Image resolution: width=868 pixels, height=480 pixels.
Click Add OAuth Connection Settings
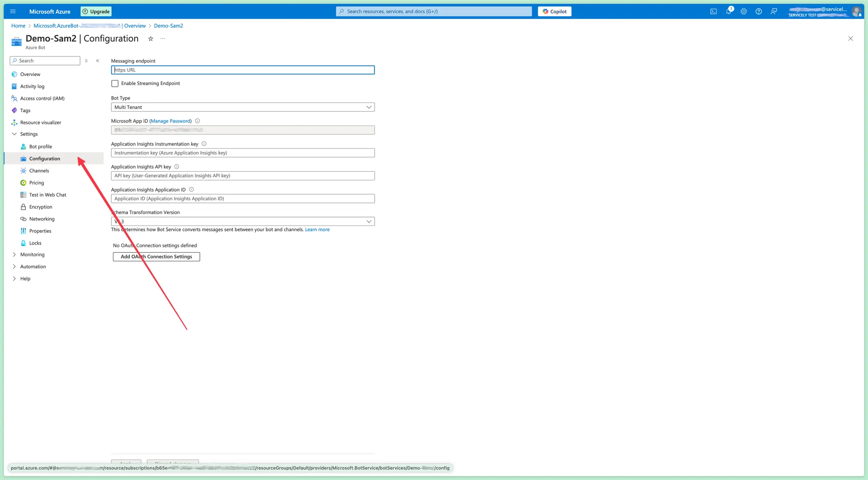tap(156, 257)
